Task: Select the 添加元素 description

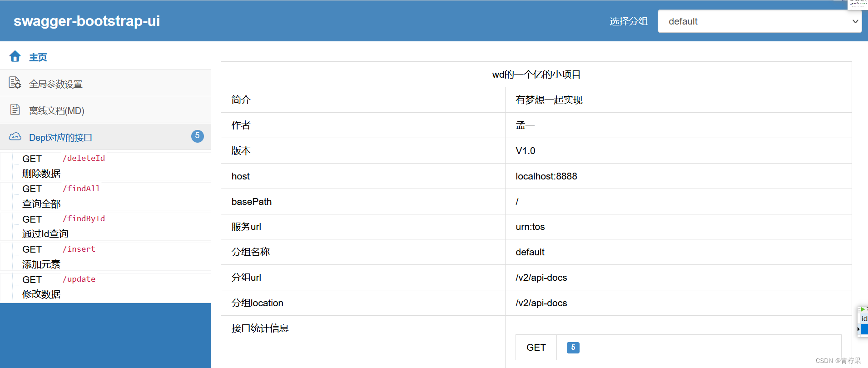Action: coord(41,264)
